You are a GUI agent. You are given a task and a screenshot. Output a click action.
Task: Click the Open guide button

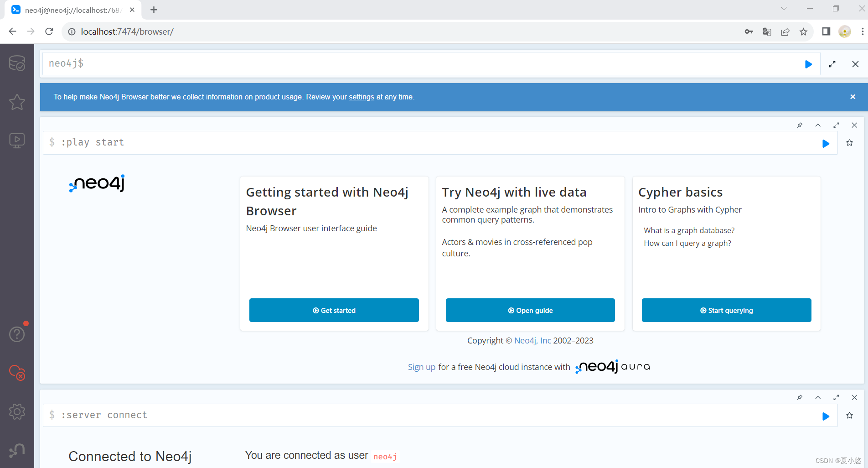coord(530,310)
